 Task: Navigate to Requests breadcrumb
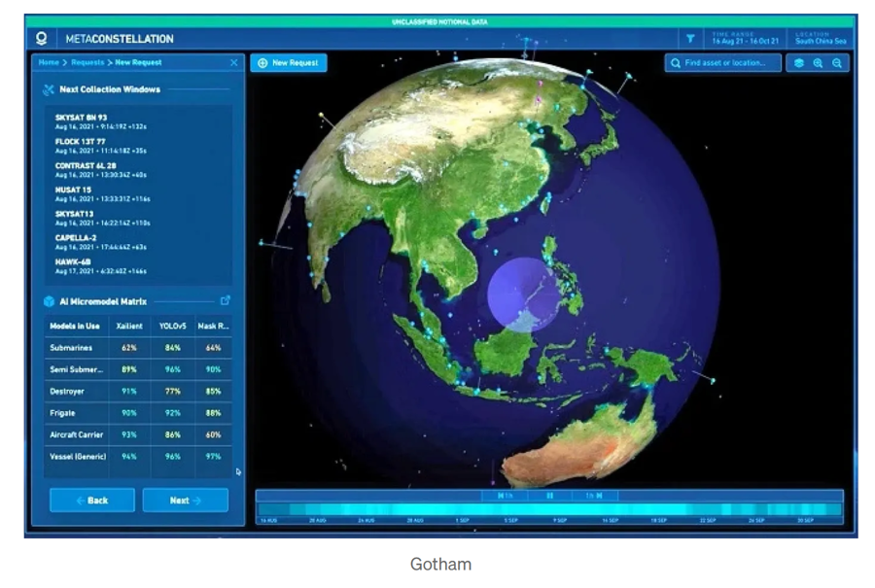(86, 63)
